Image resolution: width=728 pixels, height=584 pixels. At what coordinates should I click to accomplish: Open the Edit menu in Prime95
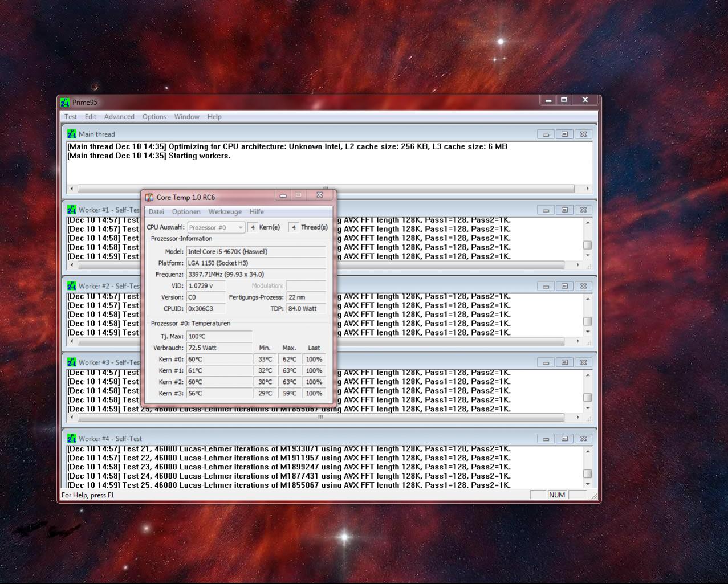coord(91,117)
